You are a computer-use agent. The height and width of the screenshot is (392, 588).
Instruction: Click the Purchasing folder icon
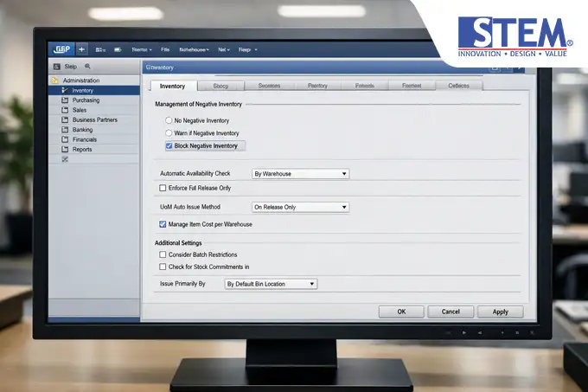tap(65, 100)
